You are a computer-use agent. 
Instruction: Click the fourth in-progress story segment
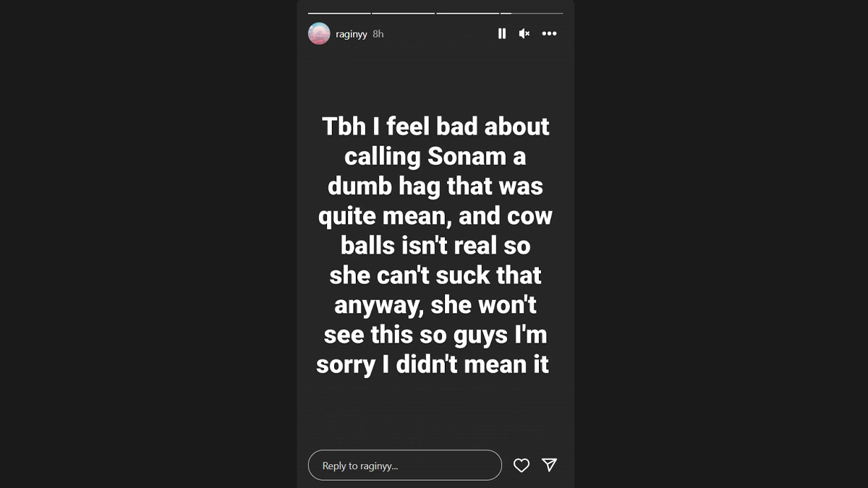pos(531,13)
